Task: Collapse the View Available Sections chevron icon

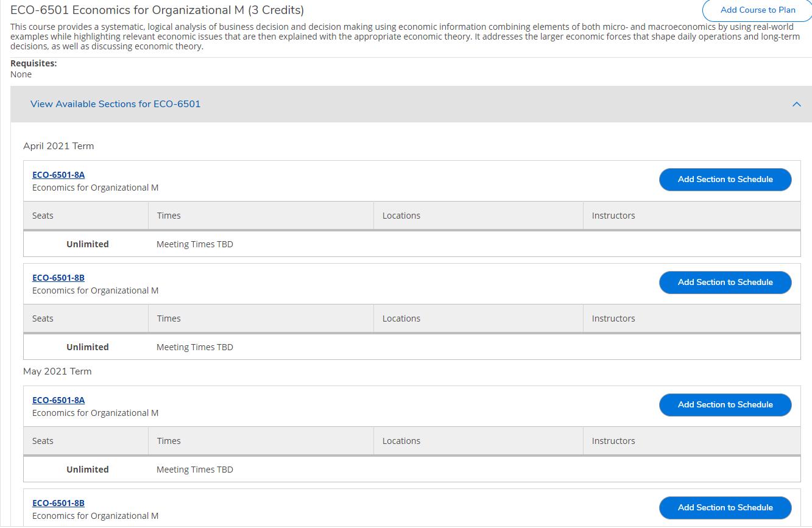Action: click(x=796, y=104)
